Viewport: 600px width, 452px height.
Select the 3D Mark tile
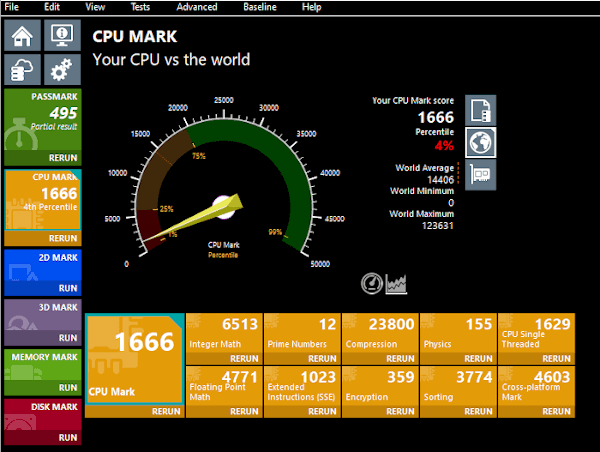(43, 315)
